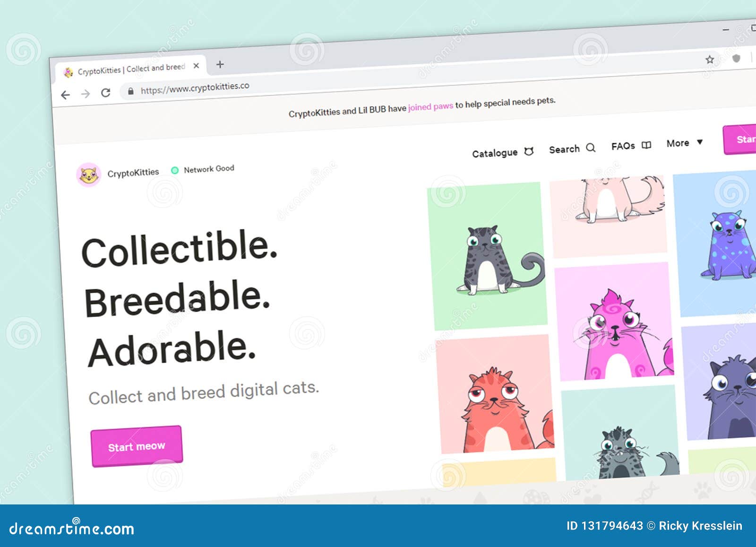The image size is (756, 547).
Task: Select the cryptokitties.co address bar
Action: (195, 88)
